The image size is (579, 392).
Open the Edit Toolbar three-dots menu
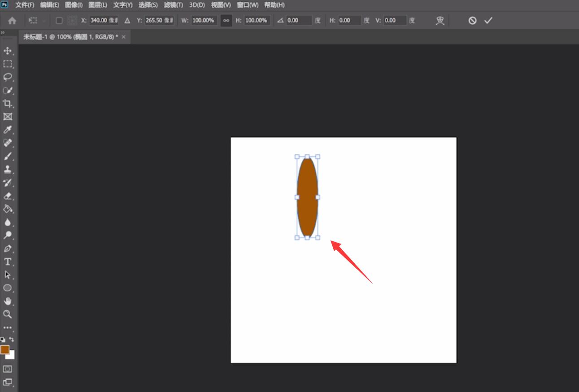[x=8, y=327]
